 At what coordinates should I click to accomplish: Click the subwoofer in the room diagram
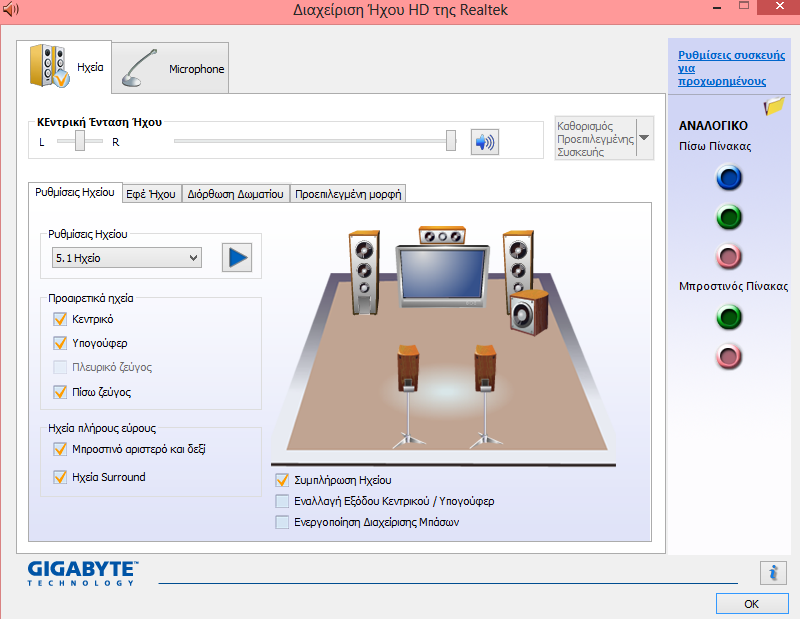530,312
